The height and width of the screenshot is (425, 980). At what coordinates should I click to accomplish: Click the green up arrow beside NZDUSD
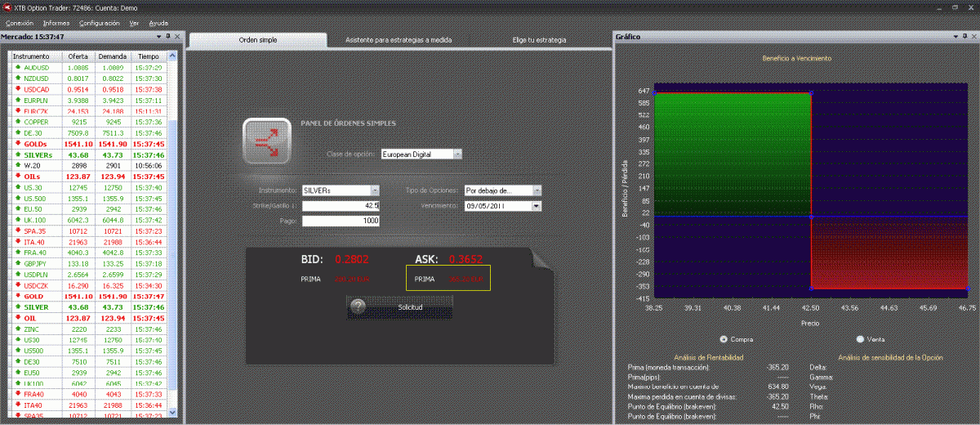pyautogui.click(x=17, y=78)
